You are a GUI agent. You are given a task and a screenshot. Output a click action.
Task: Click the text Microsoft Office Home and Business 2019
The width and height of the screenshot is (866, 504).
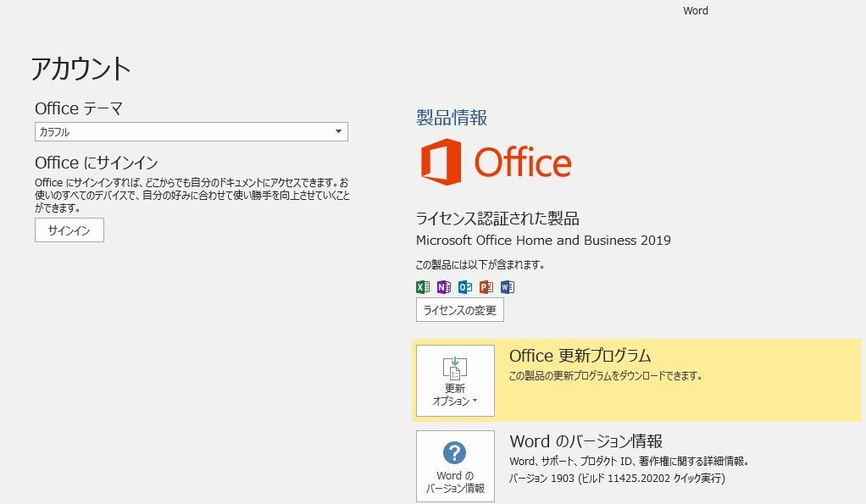(x=543, y=240)
